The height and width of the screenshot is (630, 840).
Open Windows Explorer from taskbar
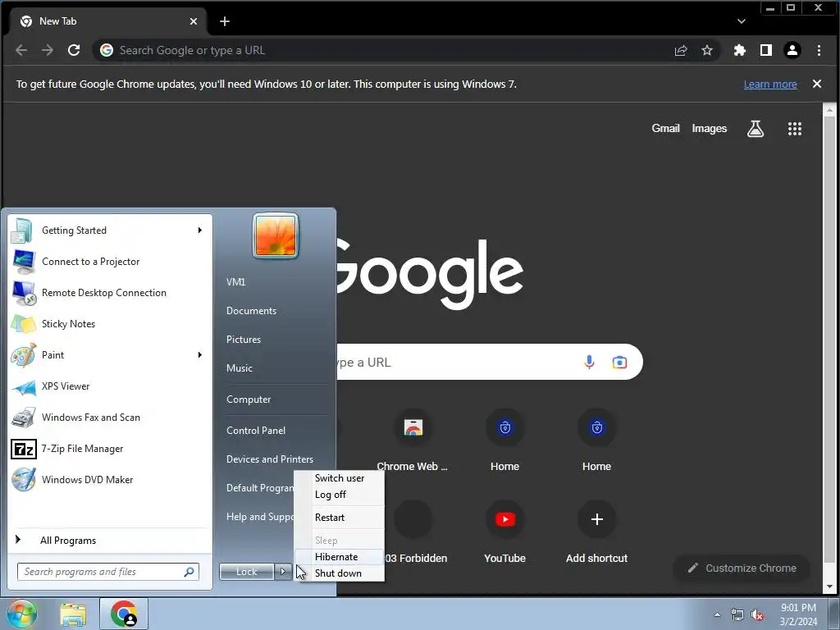(73, 614)
